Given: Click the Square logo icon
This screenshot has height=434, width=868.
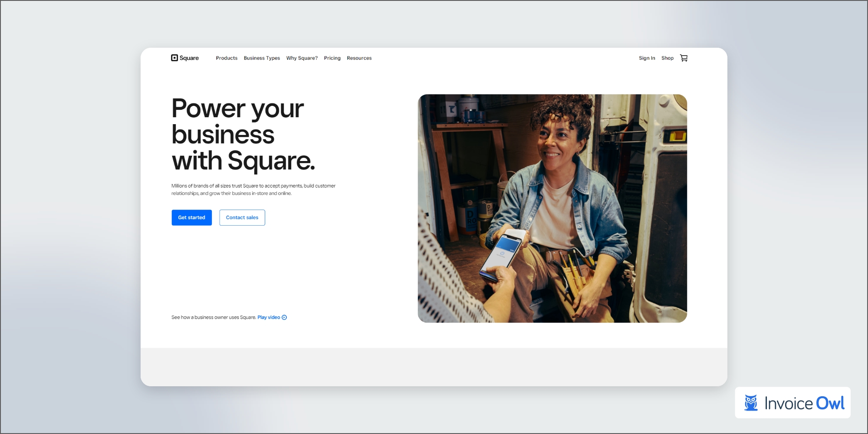Looking at the screenshot, I should 174,58.
